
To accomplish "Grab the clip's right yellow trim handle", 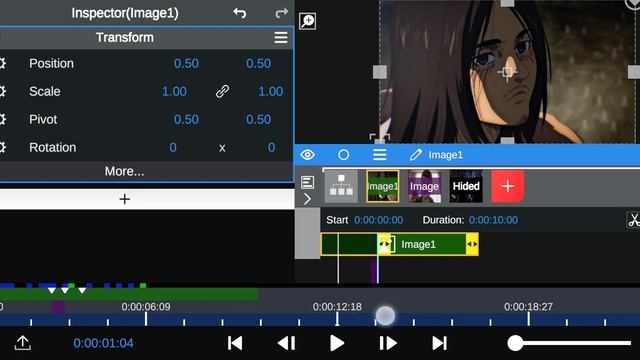I will pyautogui.click(x=472, y=244).
